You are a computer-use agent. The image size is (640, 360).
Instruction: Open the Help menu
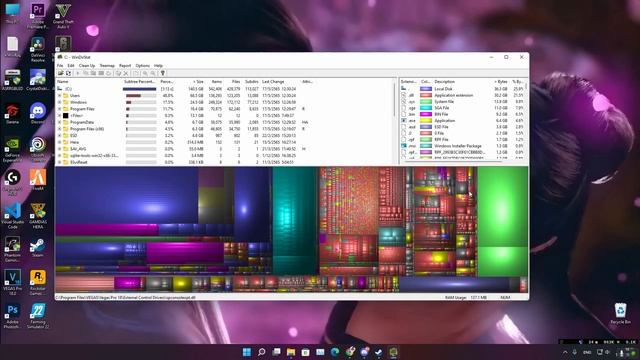point(158,65)
